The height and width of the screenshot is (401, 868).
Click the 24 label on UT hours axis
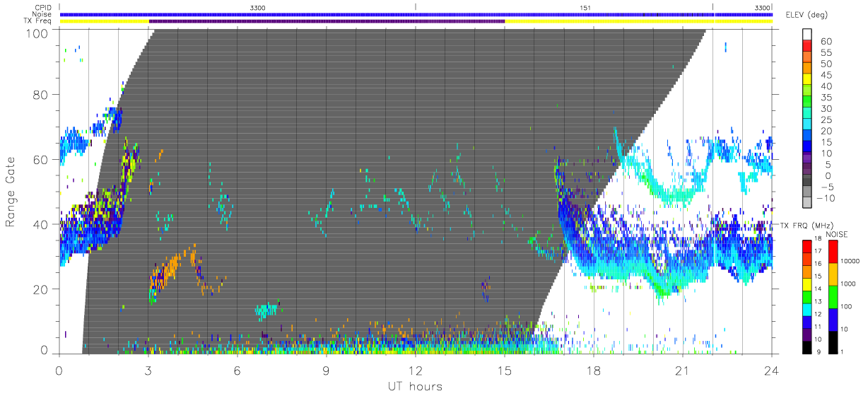click(771, 371)
